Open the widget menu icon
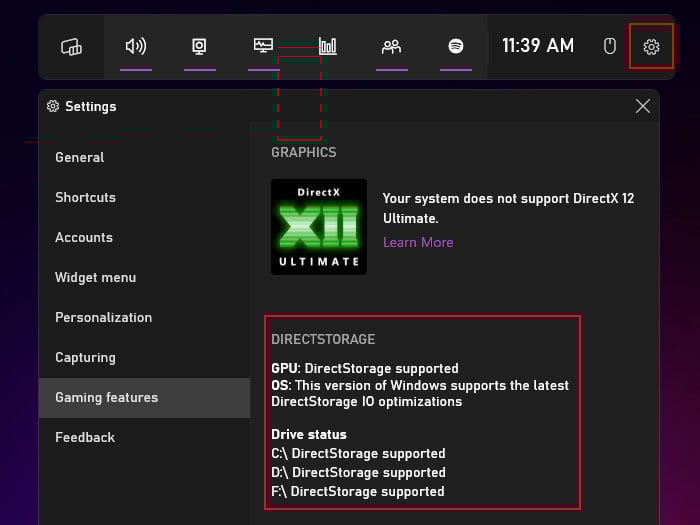The image size is (700, 525). pyautogui.click(x=71, y=46)
